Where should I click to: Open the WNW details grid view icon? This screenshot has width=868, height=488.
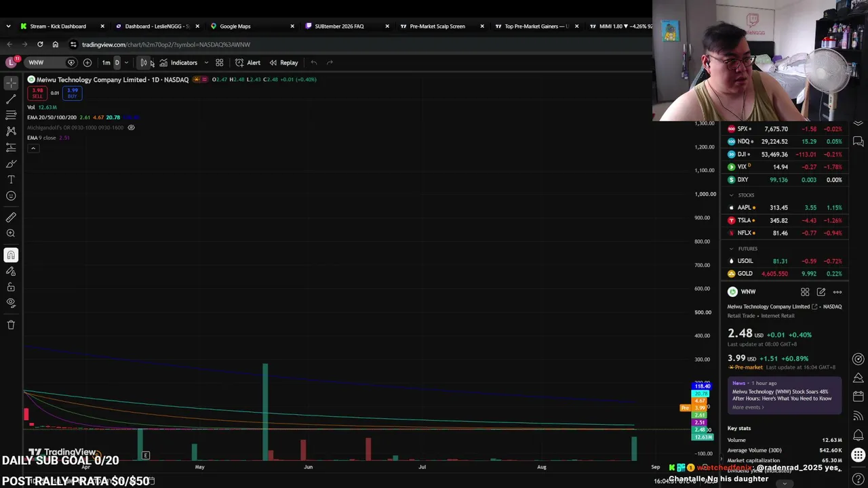coord(805,292)
